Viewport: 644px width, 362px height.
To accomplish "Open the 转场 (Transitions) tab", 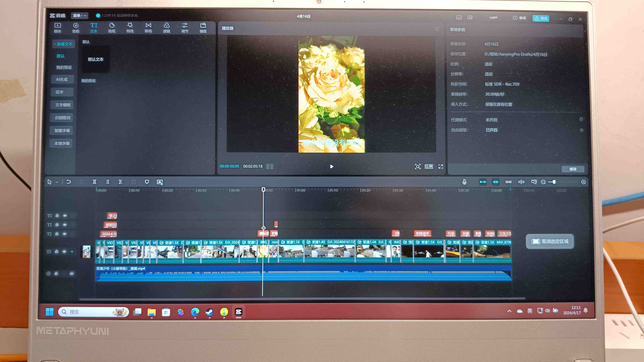I will click(x=148, y=28).
